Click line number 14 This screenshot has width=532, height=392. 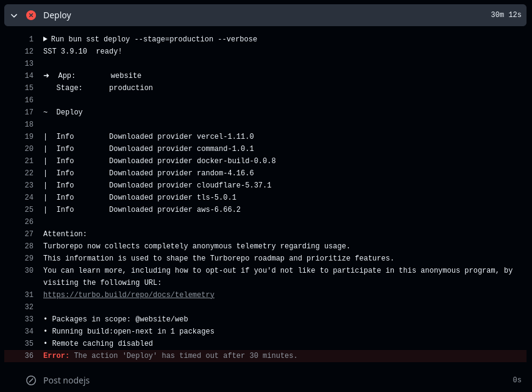pyautogui.click(x=29, y=75)
